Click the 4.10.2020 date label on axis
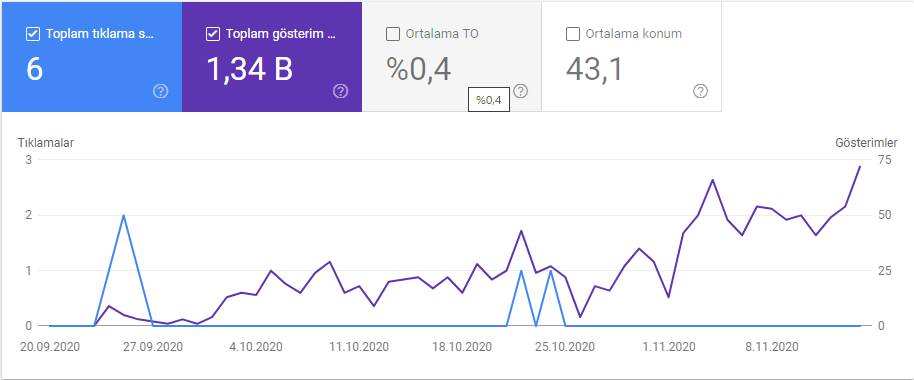Viewport: 914px width, 380px height. tap(256, 347)
